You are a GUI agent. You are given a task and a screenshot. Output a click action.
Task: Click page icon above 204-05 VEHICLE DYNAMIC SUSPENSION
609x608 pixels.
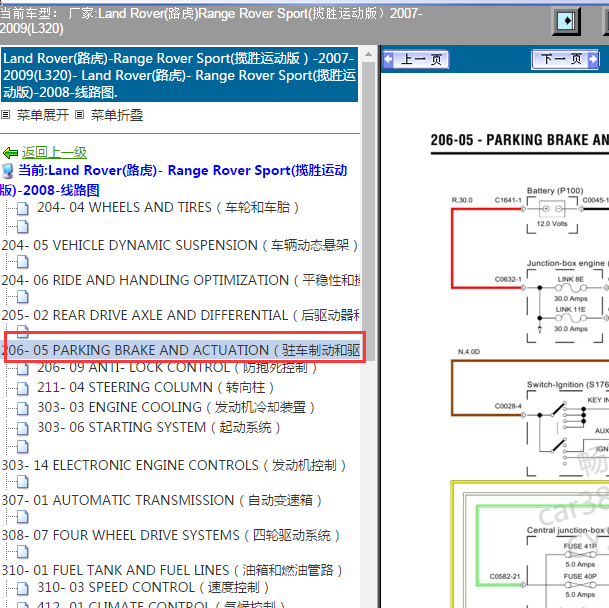tap(23, 227)
